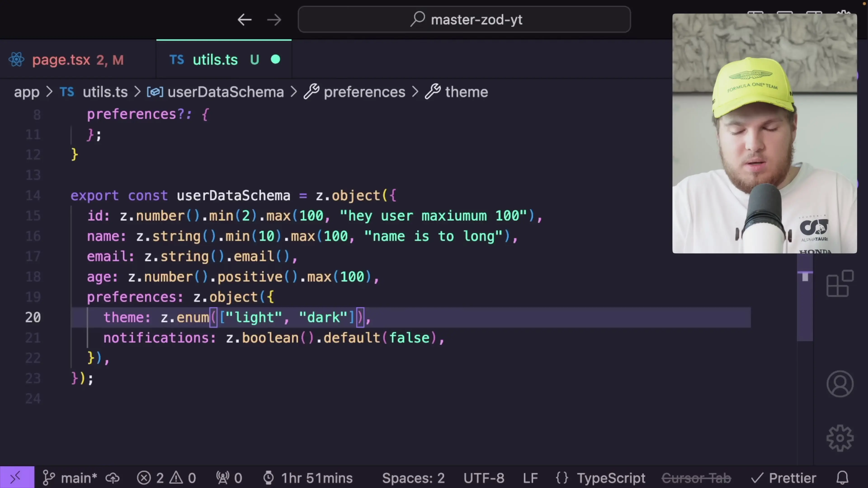Click the notifications property name
This screenshot has height=488, width=868.
click(x=156, y=338)
